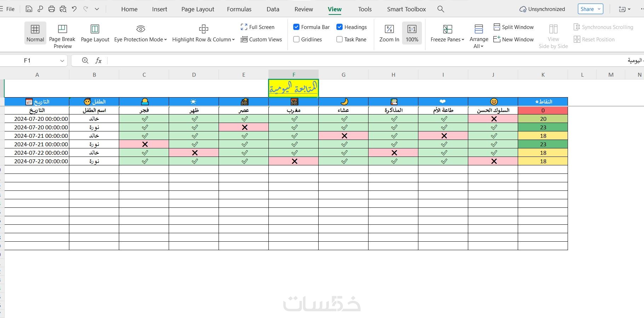The height and width of the screenshot is (318, 644).
Task: Open a New Window
Action: pyautogui.click(x=514, y=39)
